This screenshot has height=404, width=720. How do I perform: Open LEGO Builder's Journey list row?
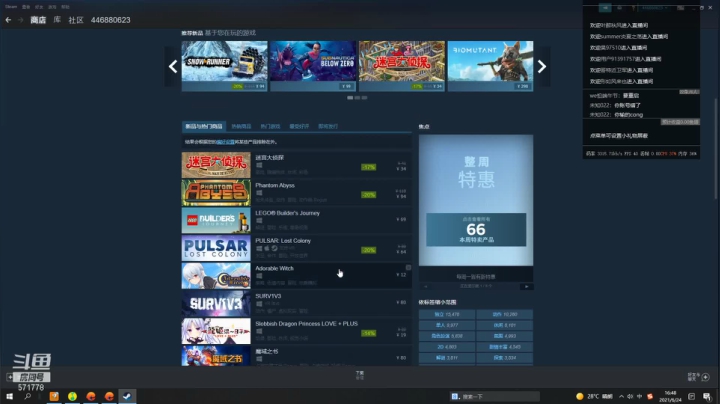pyautogui.click(x=296, y=220)
